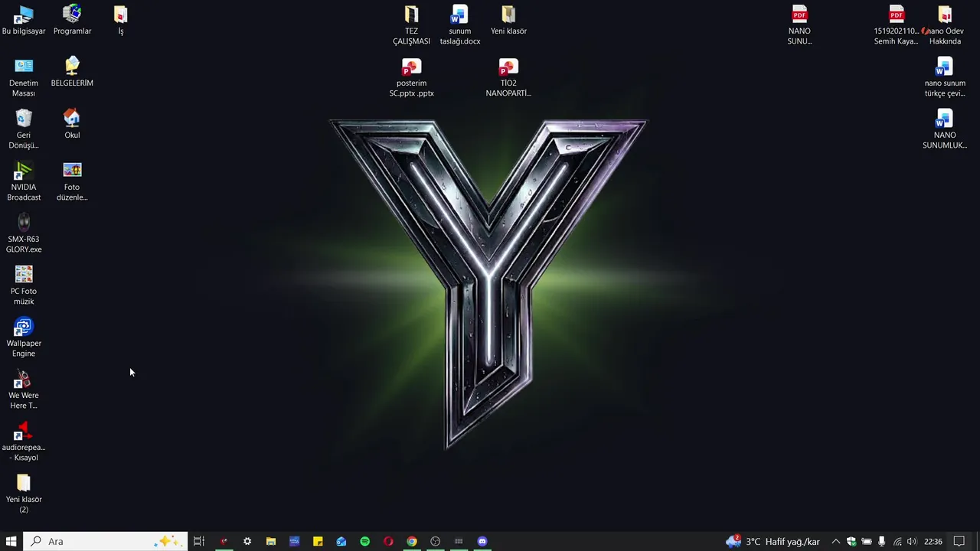
Task: Open Bu bilgisayar desktop icon
Action: (x=24, y=21)
